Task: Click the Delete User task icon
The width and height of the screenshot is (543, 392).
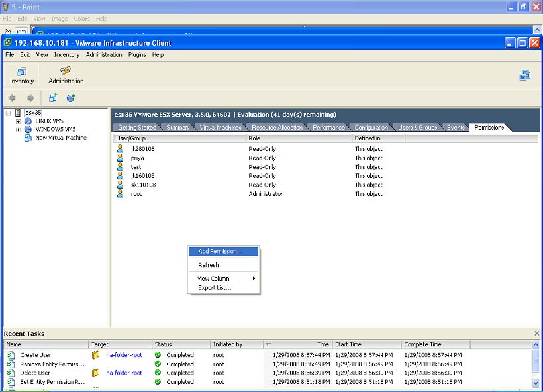Action: (11, 373)
